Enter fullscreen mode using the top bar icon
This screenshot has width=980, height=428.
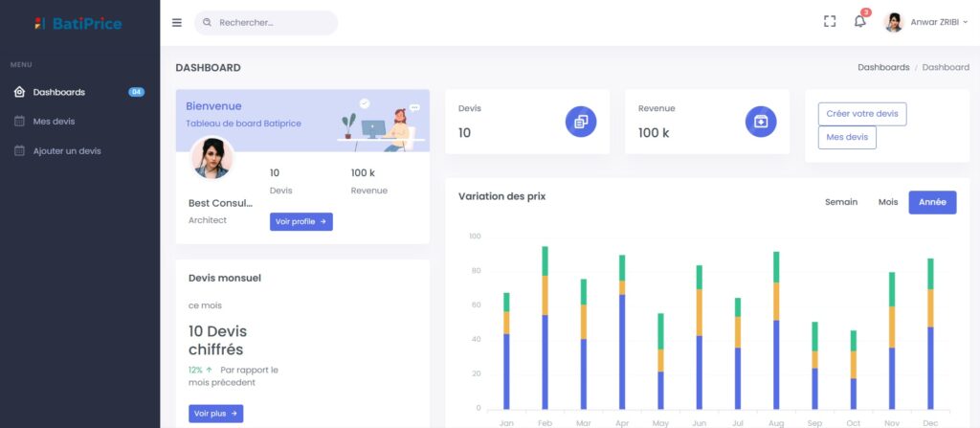tap(830, 22)
